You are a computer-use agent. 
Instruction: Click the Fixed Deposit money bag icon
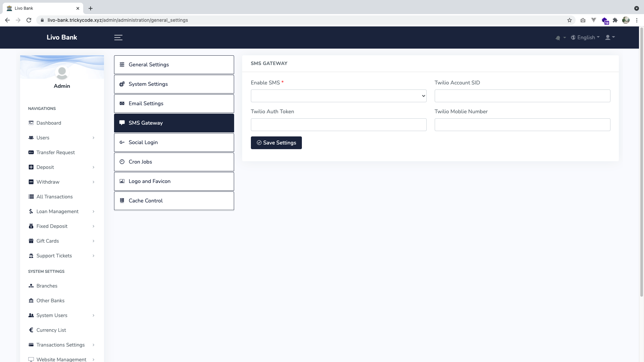click(31, 226)
